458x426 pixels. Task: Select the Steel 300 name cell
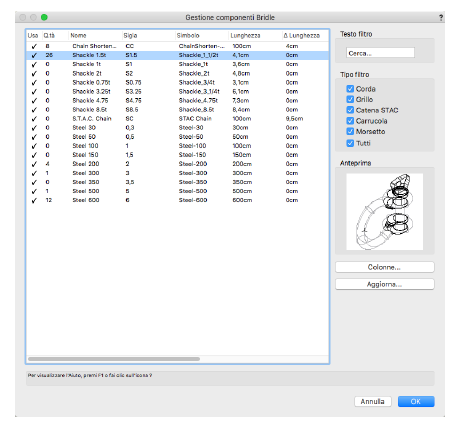tap(86, 173)
